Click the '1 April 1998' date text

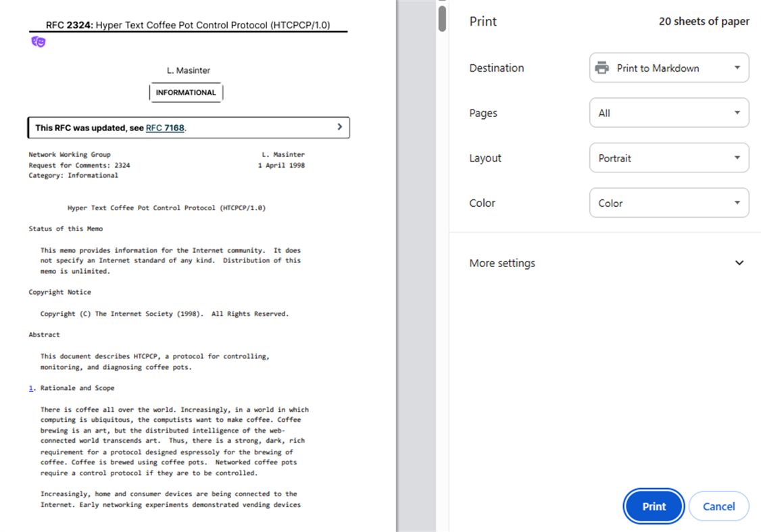point(282,166)
